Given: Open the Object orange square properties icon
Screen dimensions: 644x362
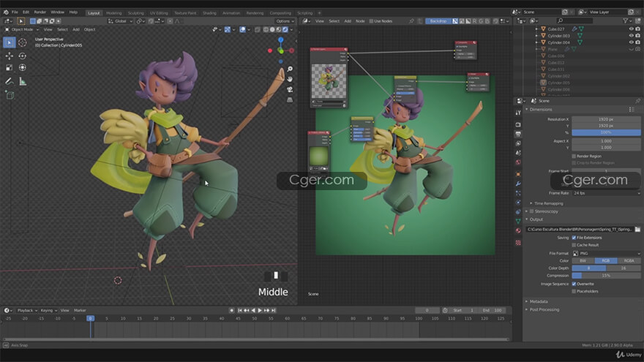Looking at the screenshot, I should (518, 174).
